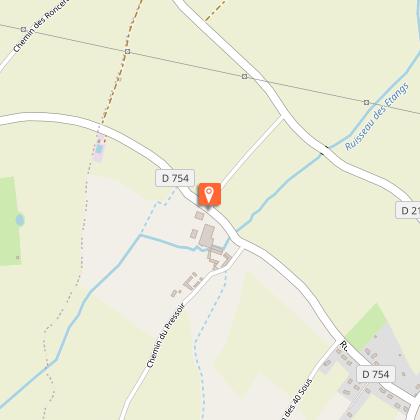
Task: Click the lower-right D 754 road badge
Action: (375, 374)
